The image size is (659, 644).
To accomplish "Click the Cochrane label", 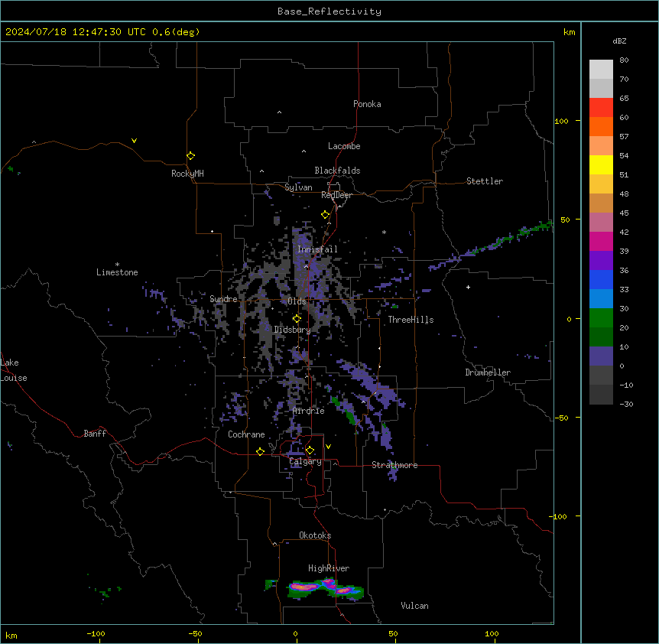I will 246,434.
